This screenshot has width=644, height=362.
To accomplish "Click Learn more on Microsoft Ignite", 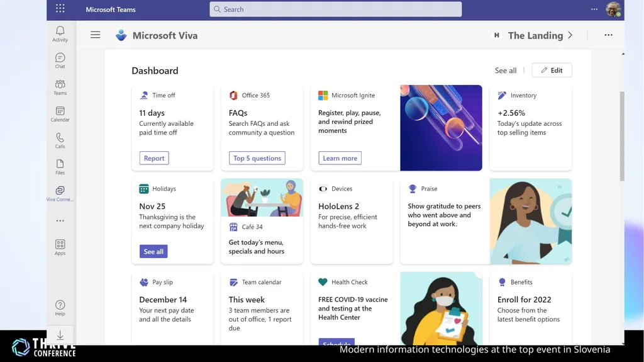I will click(x=340, y=158).
